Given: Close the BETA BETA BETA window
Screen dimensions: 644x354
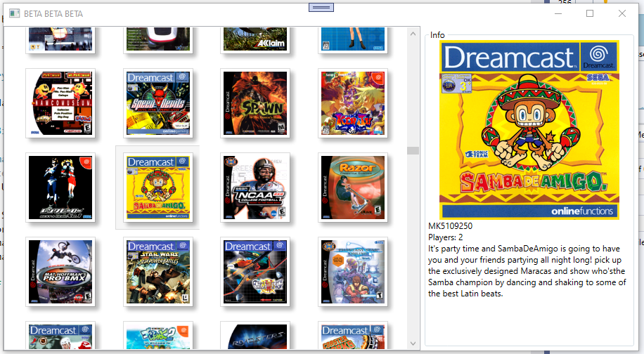Looking at the screenshot, I should pyautogui.click(x=622, y=13).
